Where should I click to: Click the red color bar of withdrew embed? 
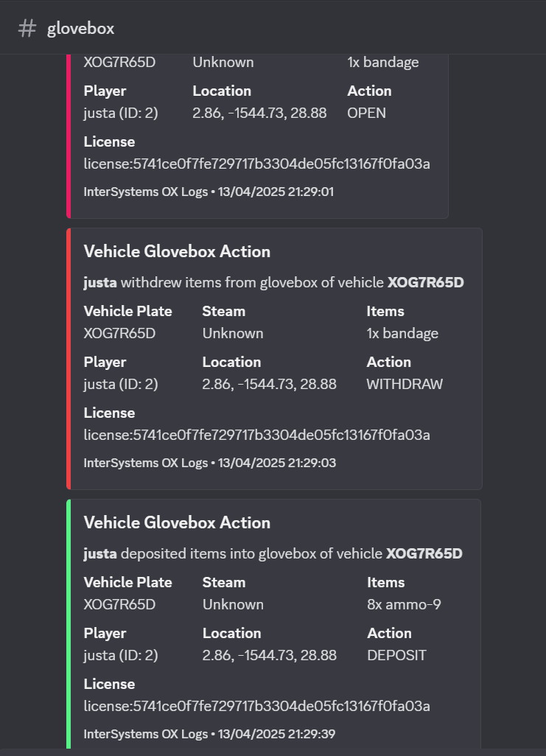69,359
